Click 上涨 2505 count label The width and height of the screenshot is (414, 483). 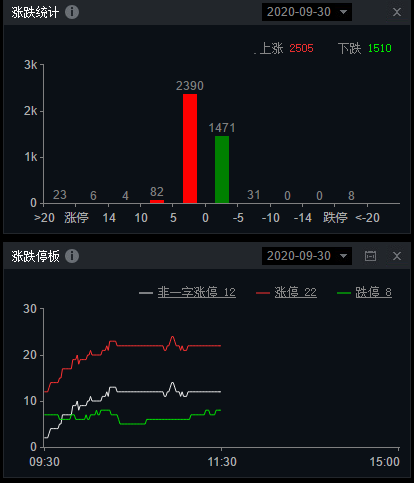pyautogui.click(x=286, y=48)
